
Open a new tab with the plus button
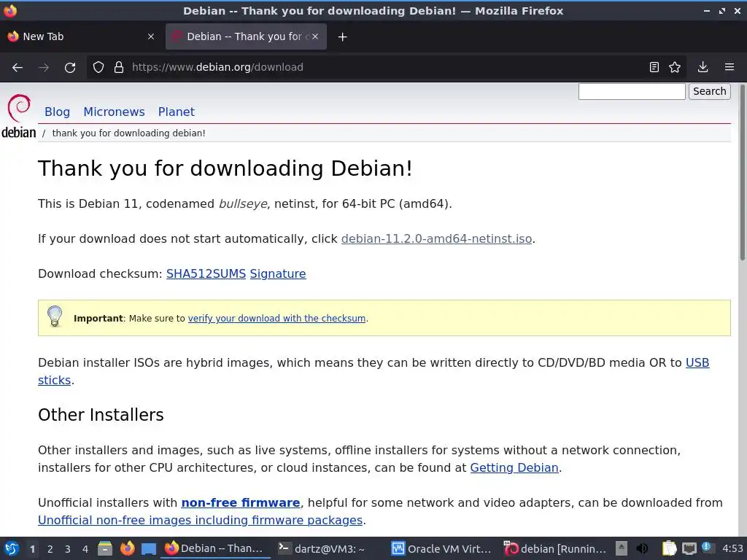tap(343, 36)
